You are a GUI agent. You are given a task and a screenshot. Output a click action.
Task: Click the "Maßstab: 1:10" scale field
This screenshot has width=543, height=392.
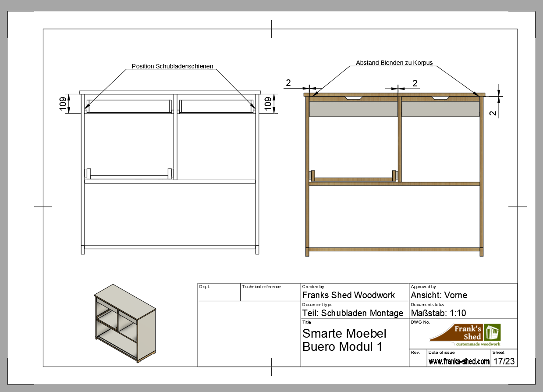pyautogui.click(x=439, y=313)
